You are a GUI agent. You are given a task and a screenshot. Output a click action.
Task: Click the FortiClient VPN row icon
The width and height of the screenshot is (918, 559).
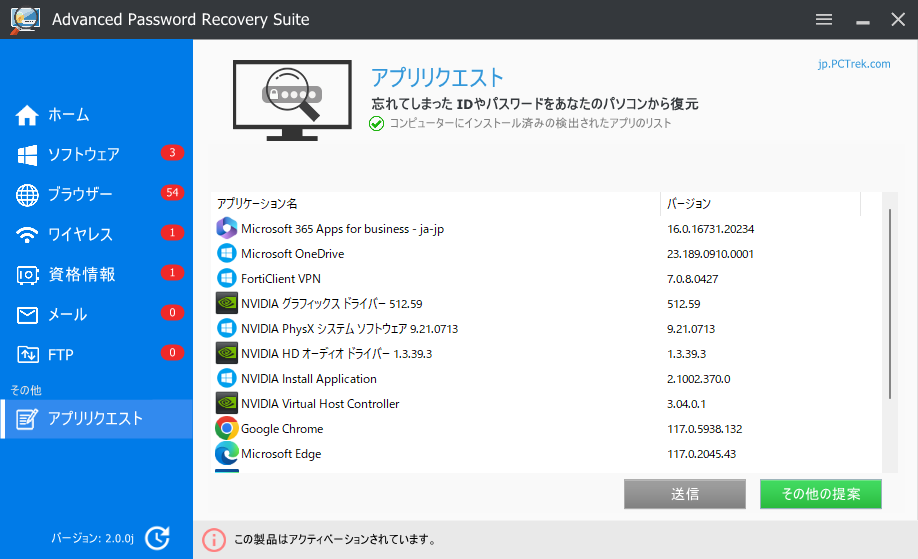pos(226,279)
